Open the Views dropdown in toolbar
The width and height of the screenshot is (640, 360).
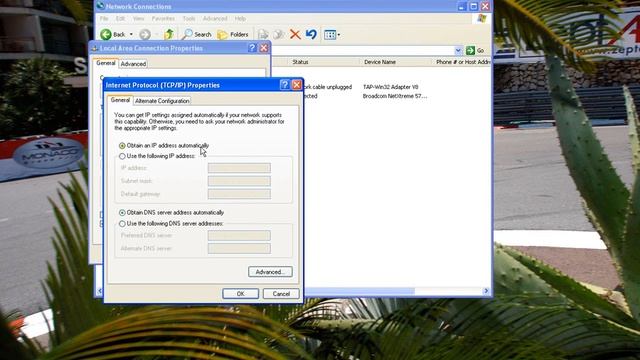pyautogui.click(x=332, y=35)
